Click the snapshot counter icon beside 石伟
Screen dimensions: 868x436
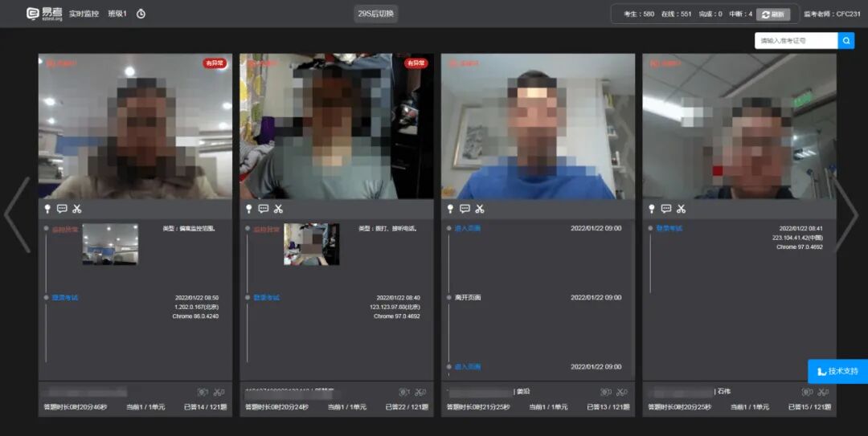pos(808,393)
